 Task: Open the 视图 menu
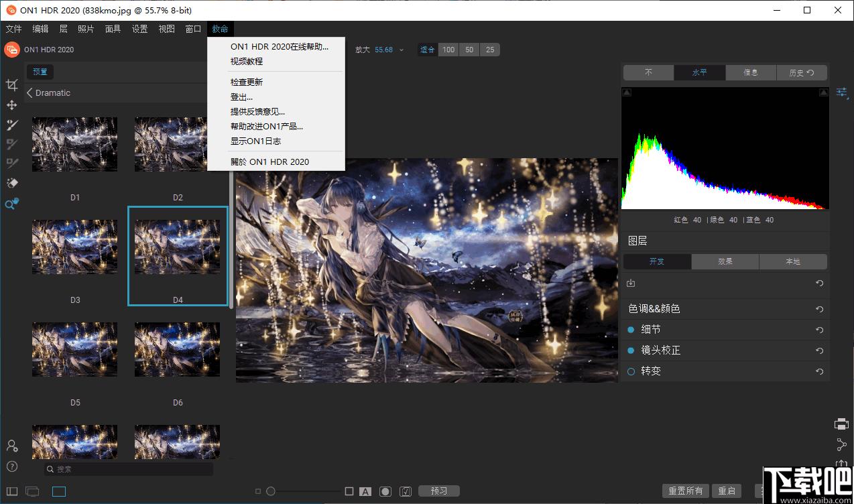click(x=166, y=29)
